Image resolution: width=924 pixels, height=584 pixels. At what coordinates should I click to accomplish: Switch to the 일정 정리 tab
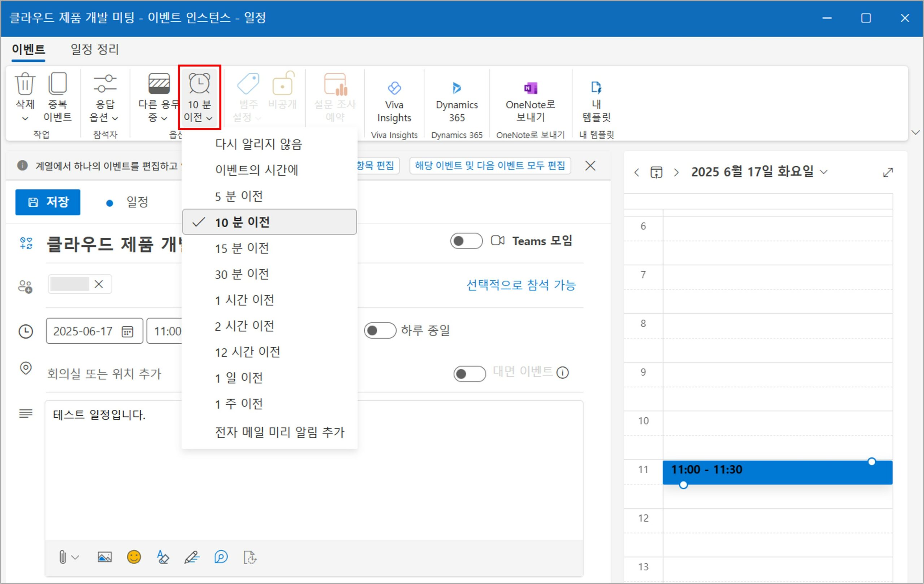95,49
